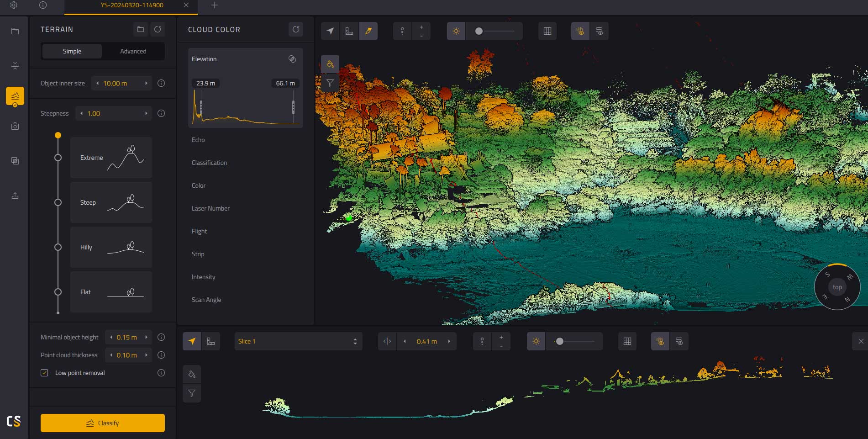The height and width of the screenshot is (439, 868).
Task: Click the top compass orientation control
Action: [837, 287]
